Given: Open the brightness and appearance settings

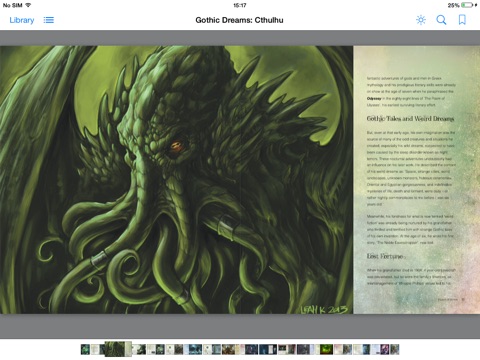Looking at the screenshot, I should click(421, 20).
